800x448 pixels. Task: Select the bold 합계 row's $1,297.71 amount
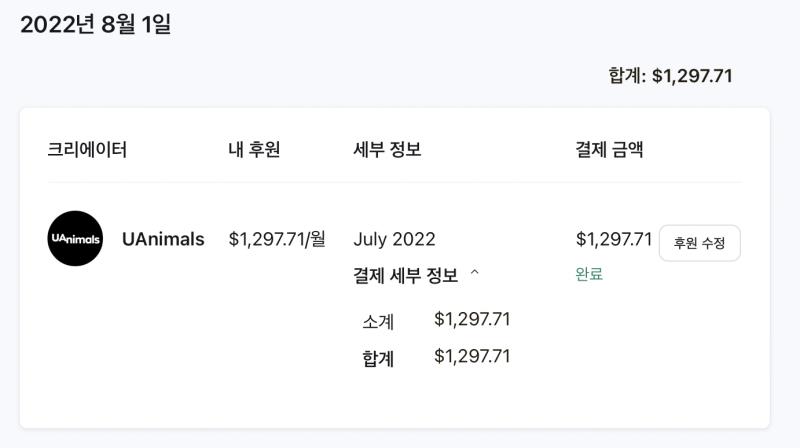point(472,356)
